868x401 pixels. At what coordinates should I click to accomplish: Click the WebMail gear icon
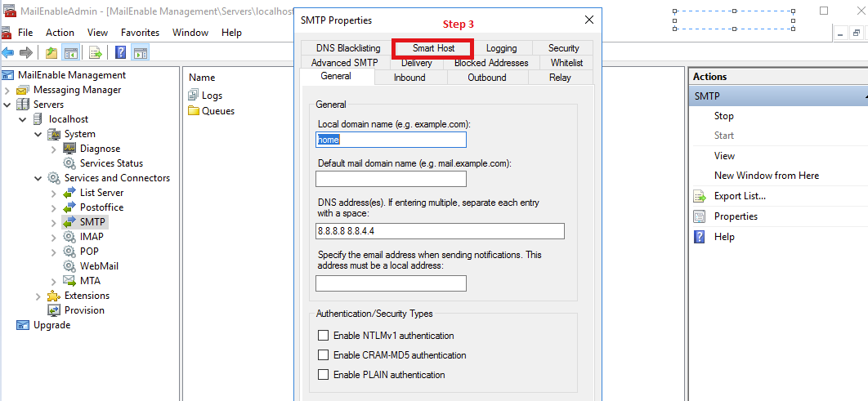(x=69, y=266)
